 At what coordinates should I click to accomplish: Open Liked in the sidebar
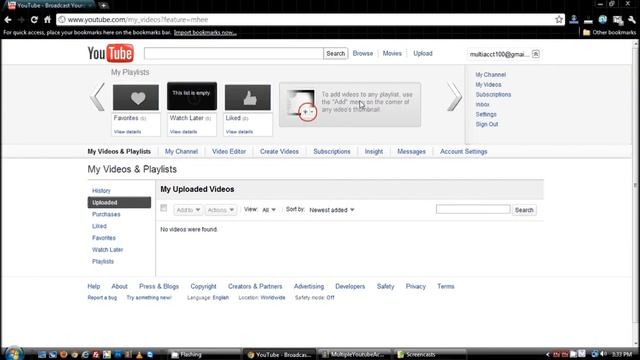[x=99, y=226]
